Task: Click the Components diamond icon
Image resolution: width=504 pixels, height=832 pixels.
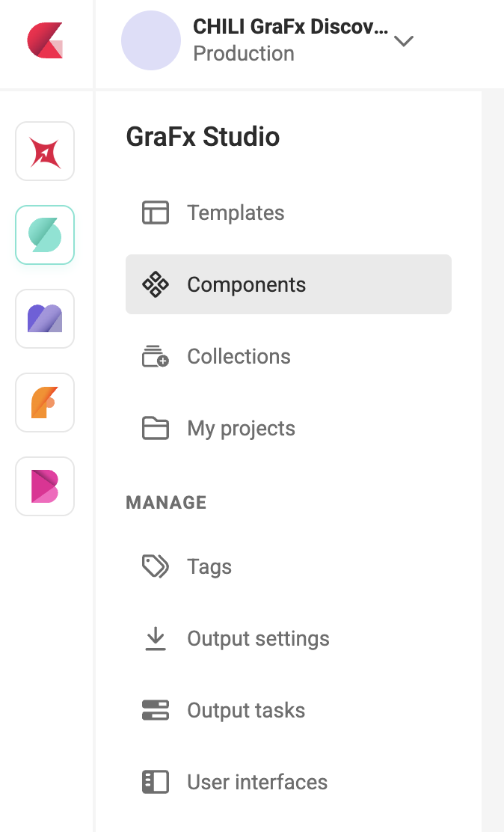Action: point(156,284)
